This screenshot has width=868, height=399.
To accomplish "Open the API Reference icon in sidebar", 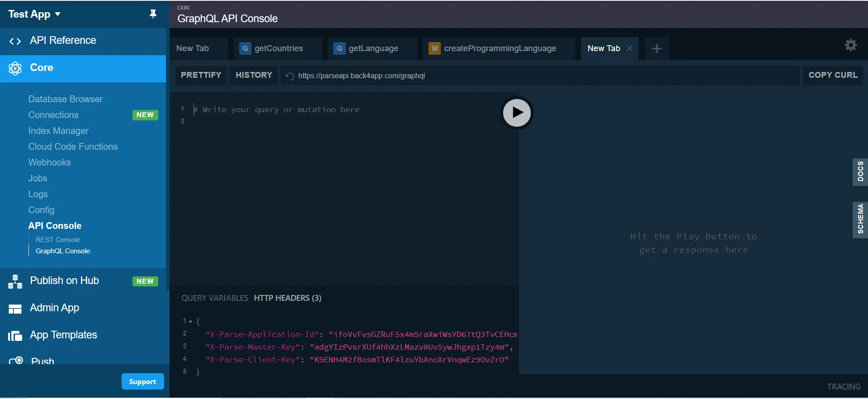I will tap(15, 41).
